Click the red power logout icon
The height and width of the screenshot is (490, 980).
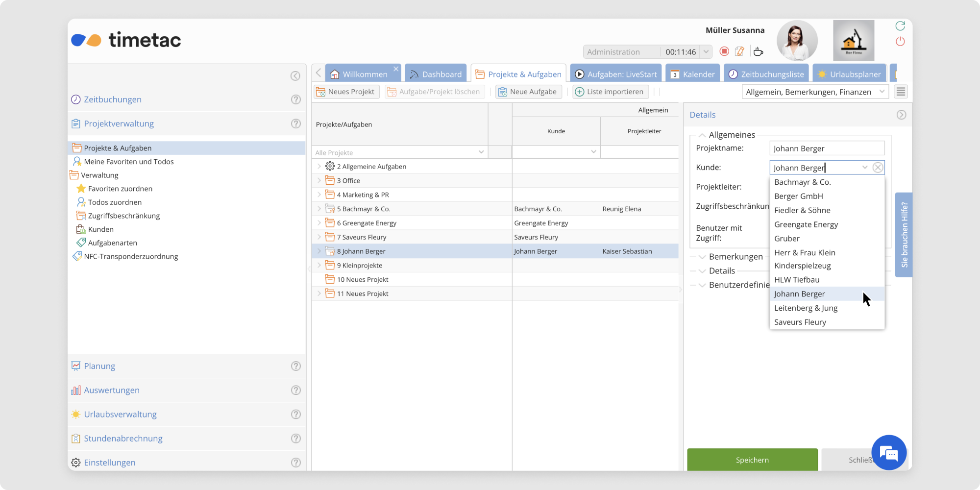pos(900,42)
